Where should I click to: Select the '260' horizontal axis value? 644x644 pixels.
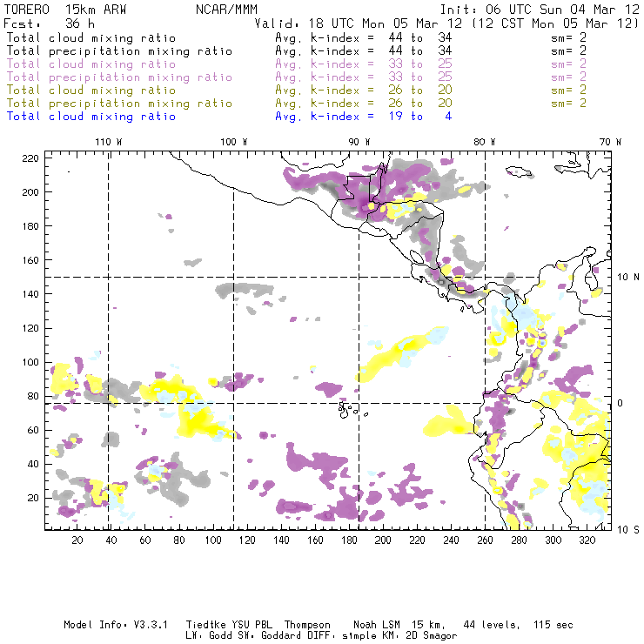click(485, 540)
